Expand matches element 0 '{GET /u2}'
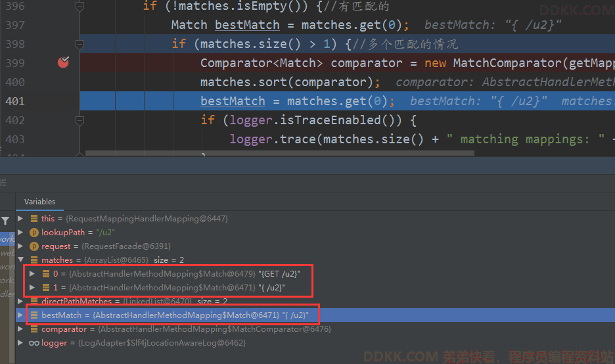 pyautogui.click(x=33, y=274)
